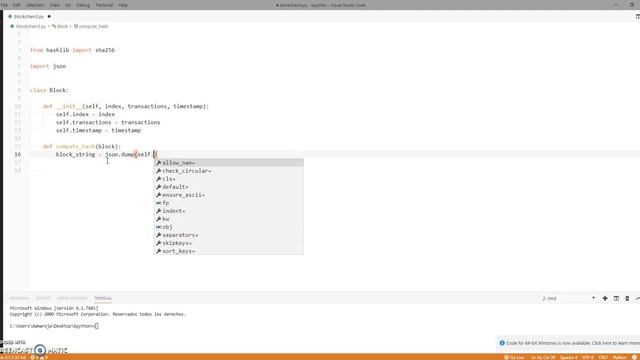Switch to the Debug Console tab
This screenshot has height=360, width=640.
click(72, 298)
